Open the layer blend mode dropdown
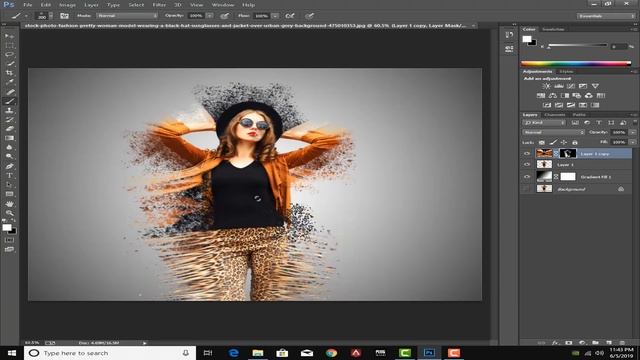Screen dimensions: 640x360 [553, 132]
